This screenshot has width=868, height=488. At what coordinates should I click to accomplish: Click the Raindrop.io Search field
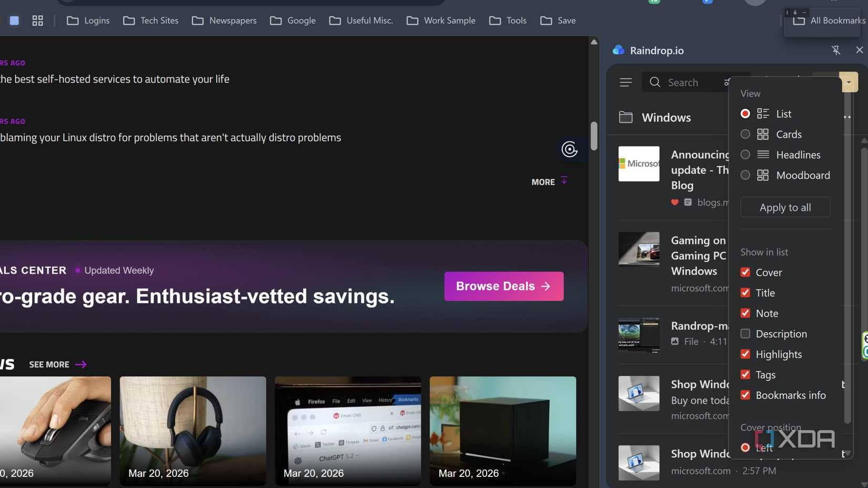687,82
